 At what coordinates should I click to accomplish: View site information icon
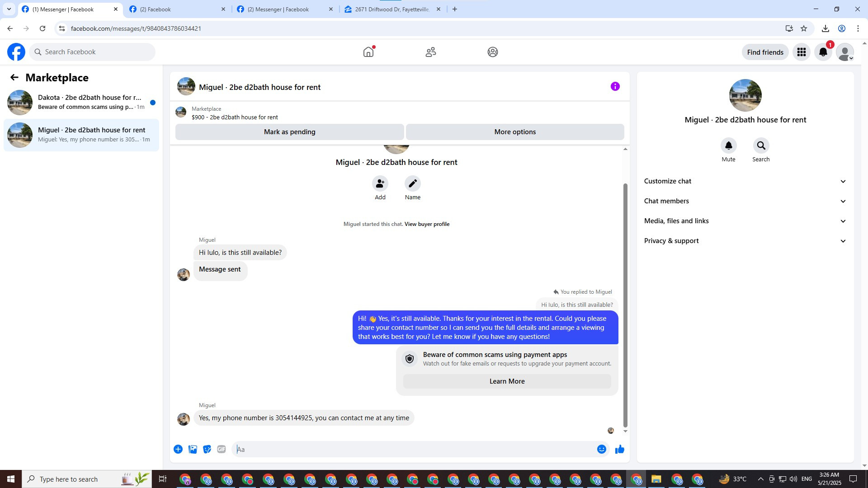coord(62,28)
